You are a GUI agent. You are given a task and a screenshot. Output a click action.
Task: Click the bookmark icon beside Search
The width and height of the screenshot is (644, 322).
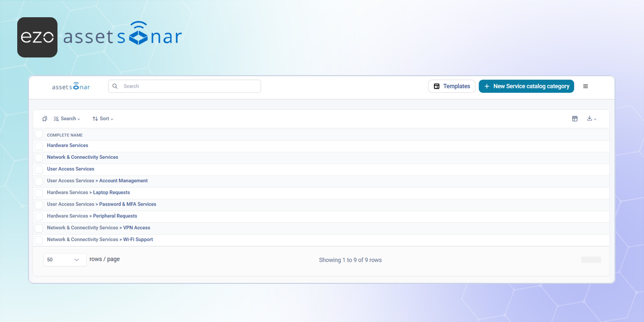(45, 119)
